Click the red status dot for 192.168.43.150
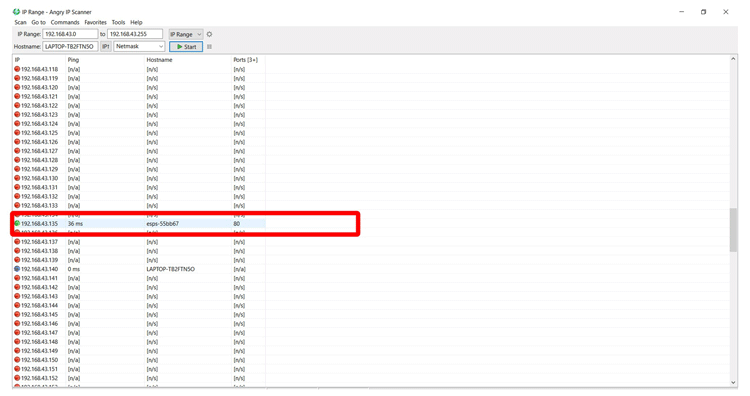This screenshot has height=396, width=750. click(17, 360)
